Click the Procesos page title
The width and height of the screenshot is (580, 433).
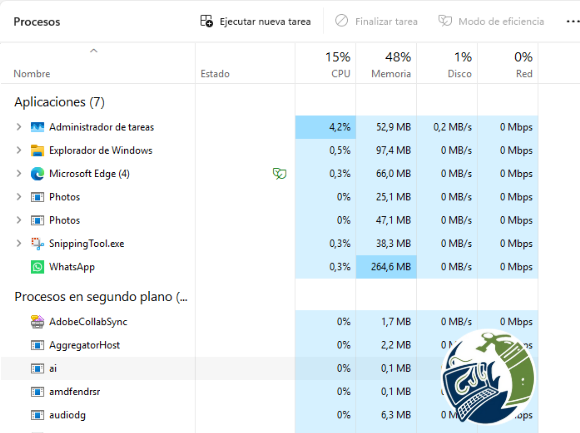pyautogui.click(x=37, y=22)
